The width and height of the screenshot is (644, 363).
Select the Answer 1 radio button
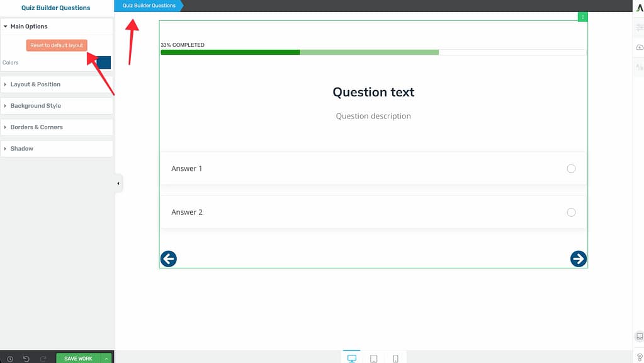pos(571,168)
